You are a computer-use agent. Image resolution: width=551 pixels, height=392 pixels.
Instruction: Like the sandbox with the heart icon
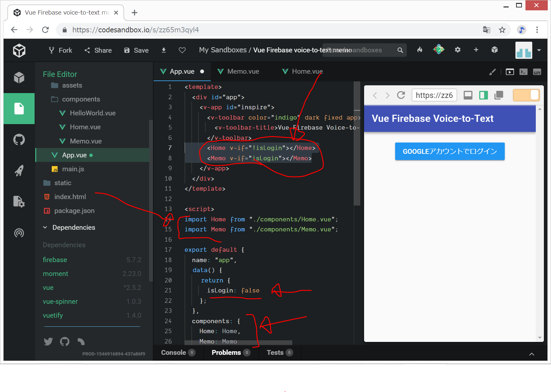point(182,50)
